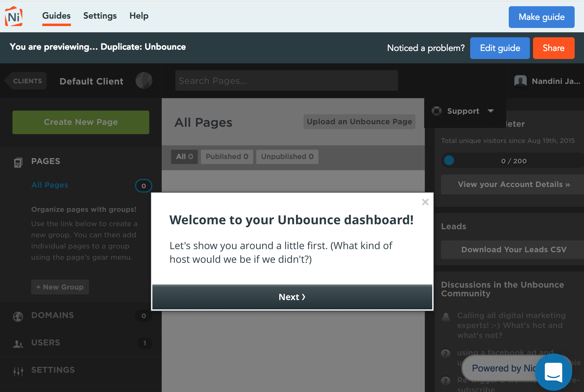Click the Settings sliders icon
Image resolution: width=584 pixels, height=392 pixels.
click(x=18, y=371)
